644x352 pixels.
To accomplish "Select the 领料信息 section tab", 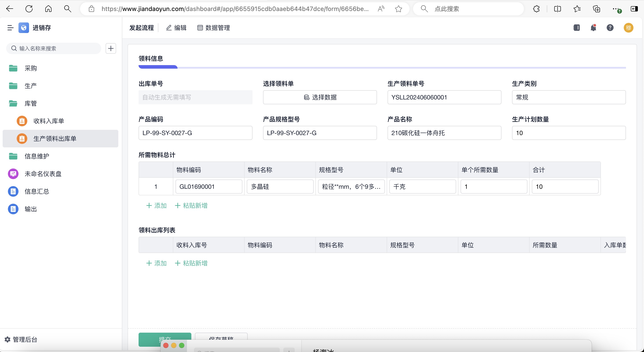I will (151, 59).
